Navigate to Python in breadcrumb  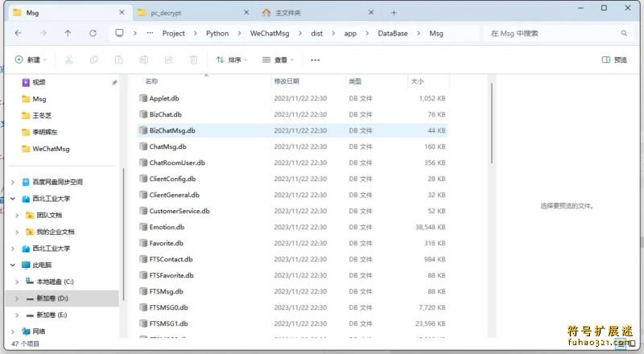[x=217, y=33]
